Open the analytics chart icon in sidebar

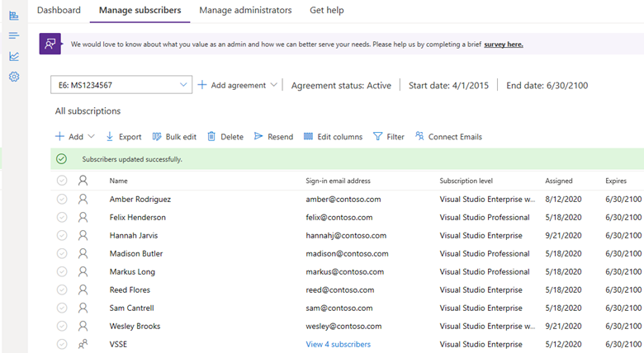click(x=14, y=56)
